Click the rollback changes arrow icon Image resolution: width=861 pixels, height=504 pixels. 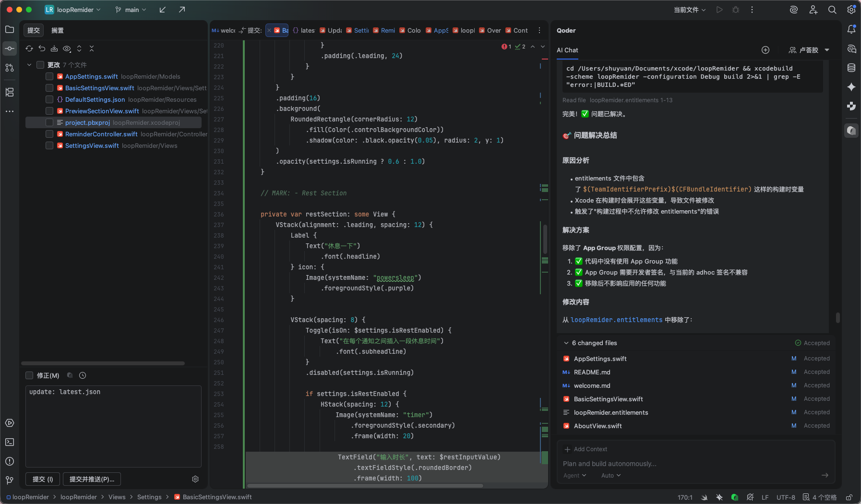(42, 48)
